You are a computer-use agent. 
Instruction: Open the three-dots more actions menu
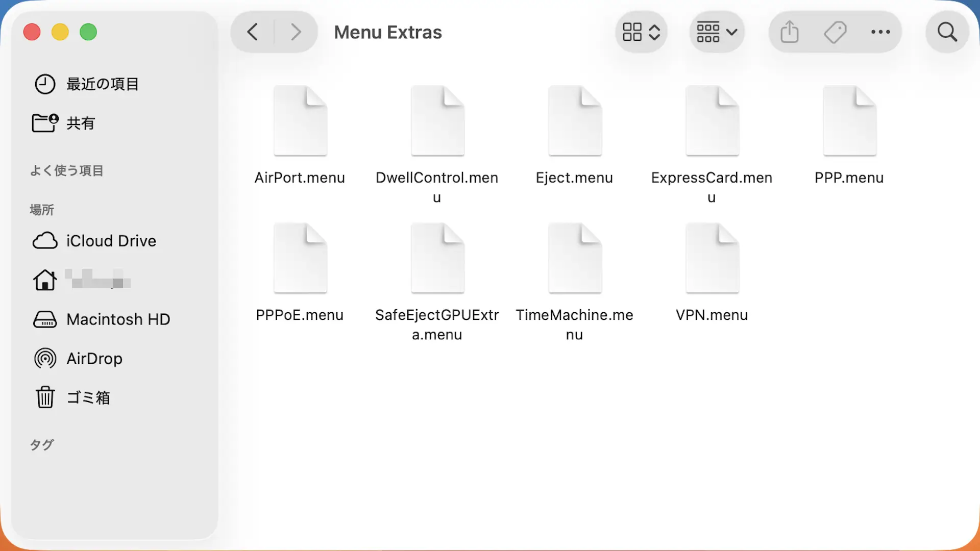880,32
